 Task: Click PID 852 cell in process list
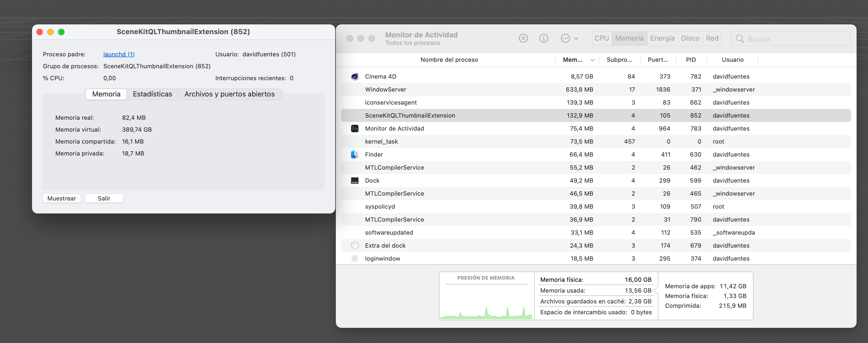696,115
